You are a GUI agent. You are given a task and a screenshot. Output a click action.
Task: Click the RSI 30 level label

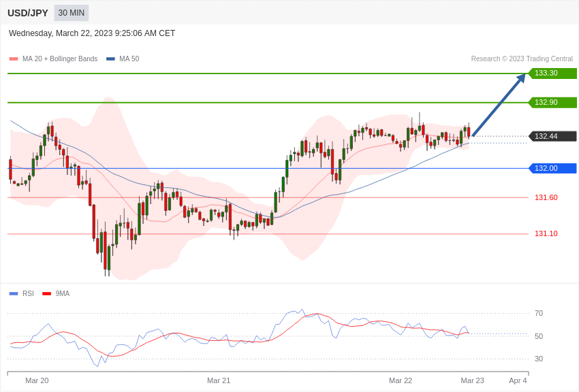(539, 359)
